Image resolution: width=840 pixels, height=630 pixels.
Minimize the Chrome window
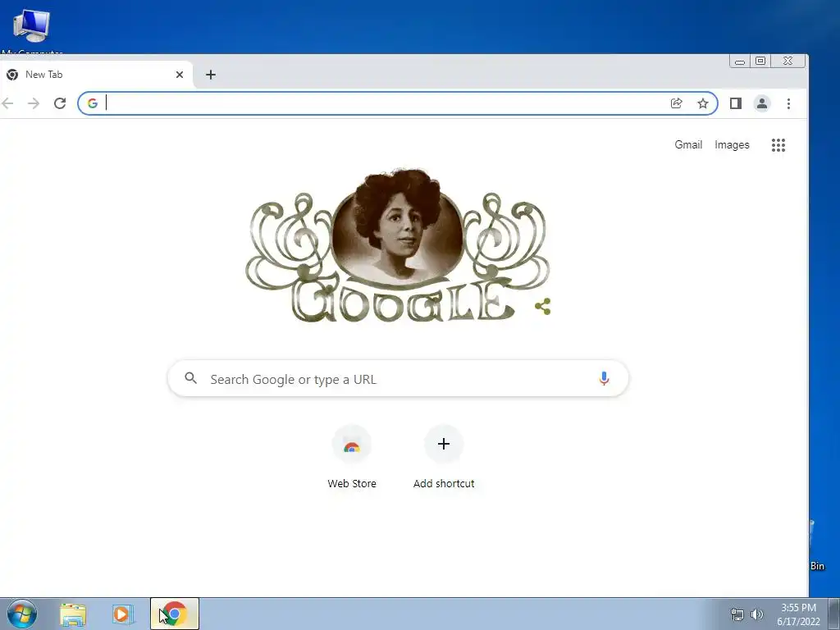click(x=740, y=61)
